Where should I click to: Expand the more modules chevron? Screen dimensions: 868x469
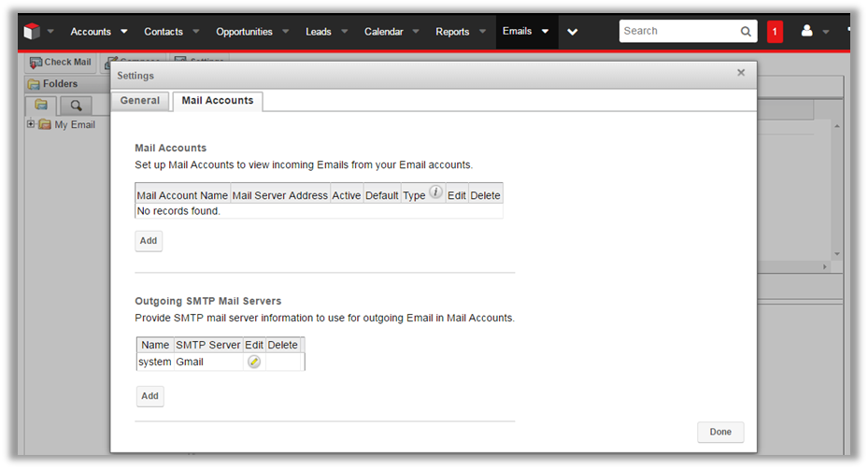[x=573, y=32]
